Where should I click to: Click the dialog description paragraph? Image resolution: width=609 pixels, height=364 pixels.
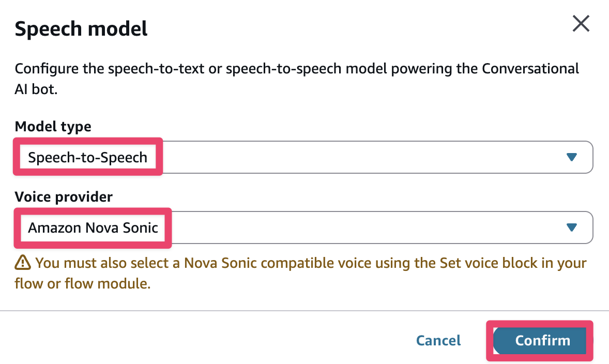[x=297, y=69]
